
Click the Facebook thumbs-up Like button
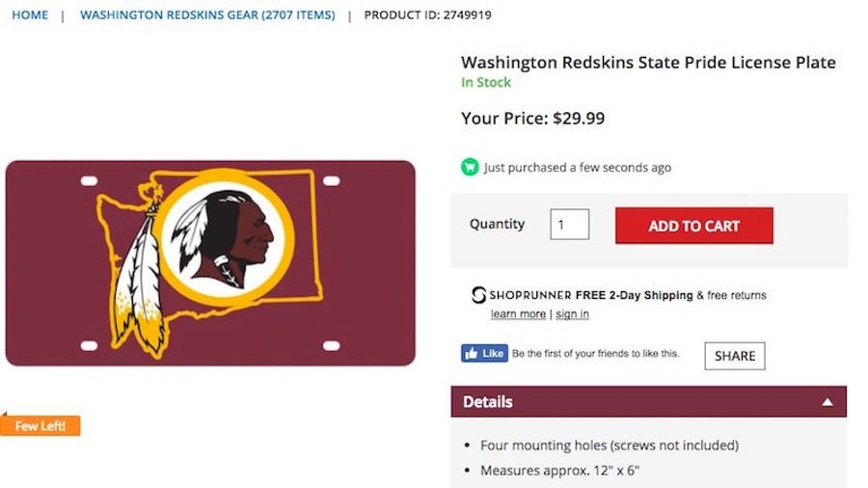click(x=484, y=353)
